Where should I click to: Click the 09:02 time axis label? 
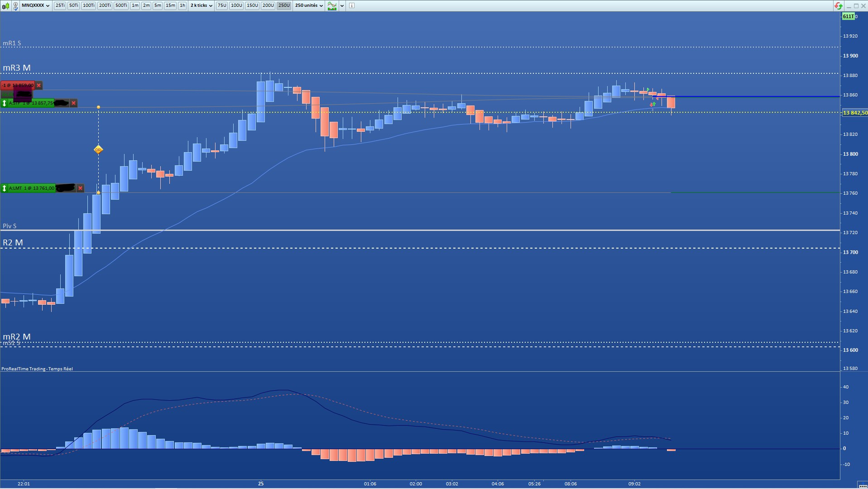point(634,484)
